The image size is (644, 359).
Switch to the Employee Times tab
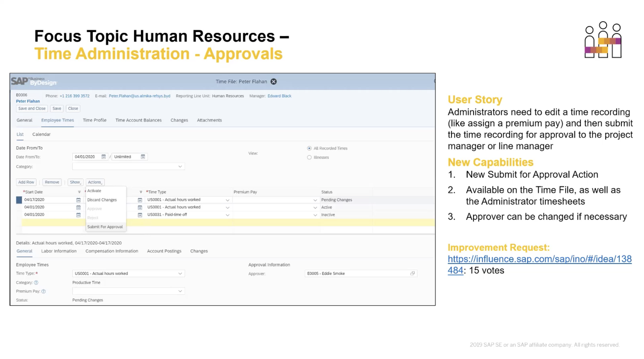[x=57, y=120]
